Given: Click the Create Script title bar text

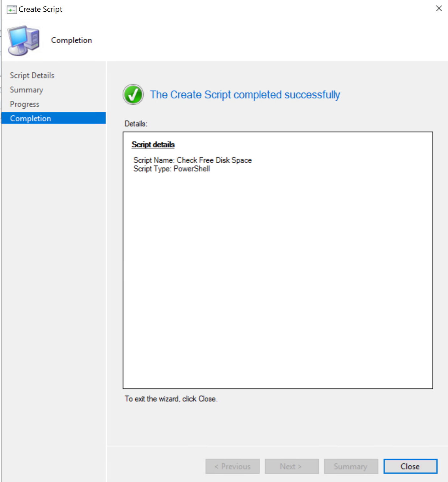Looking at the screenshot, I should (x=40, y=9).
